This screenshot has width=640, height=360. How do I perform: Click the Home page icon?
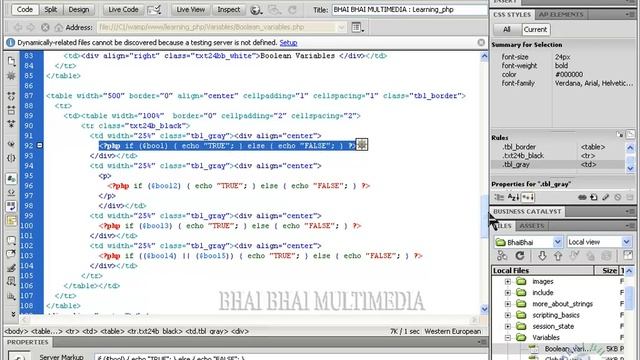coord(59,27)
